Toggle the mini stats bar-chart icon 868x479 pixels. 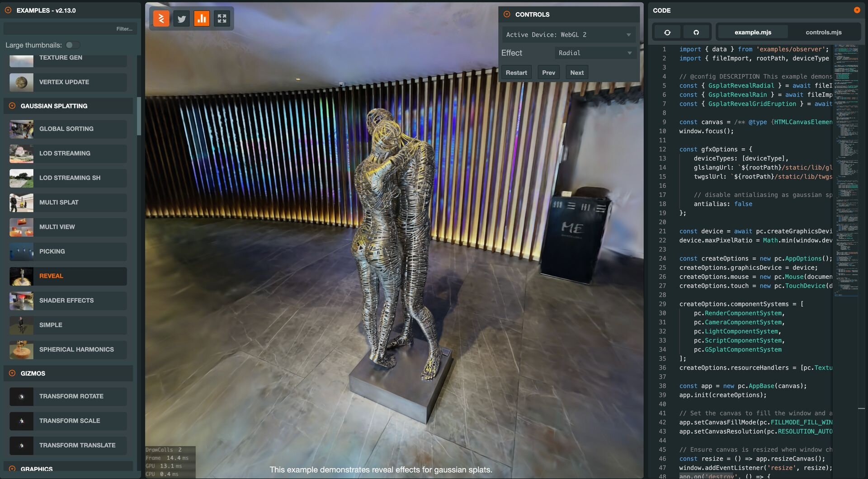point(202,19)
